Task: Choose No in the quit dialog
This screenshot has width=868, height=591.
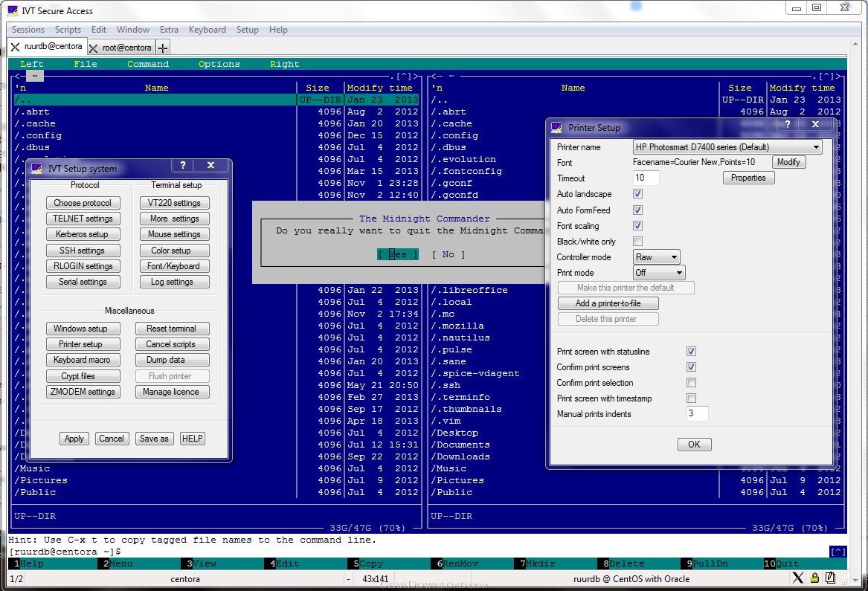Action: pos(449,254)
